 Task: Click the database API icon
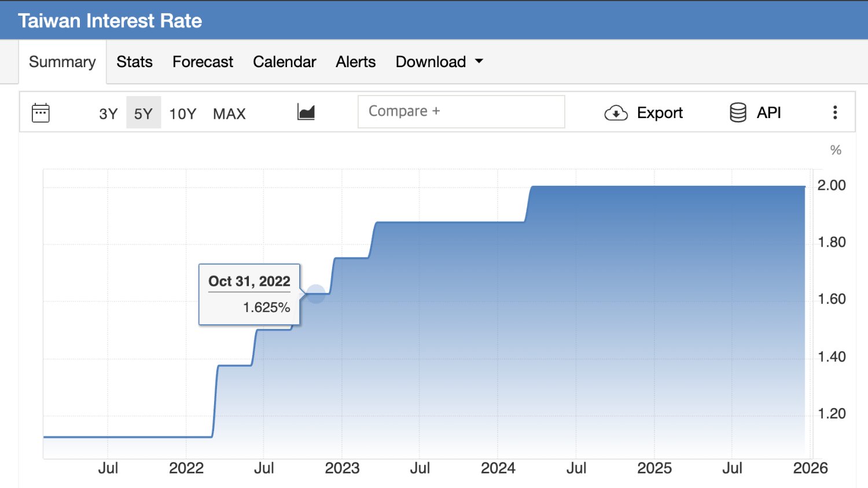[x=738, y=113]
